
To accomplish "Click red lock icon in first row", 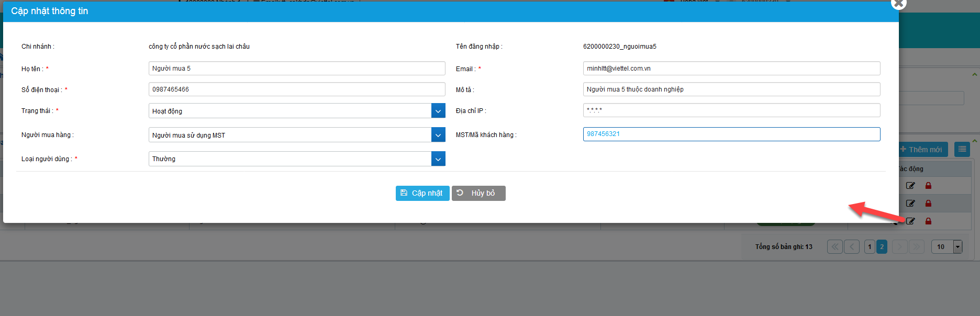I will [928, 186].
